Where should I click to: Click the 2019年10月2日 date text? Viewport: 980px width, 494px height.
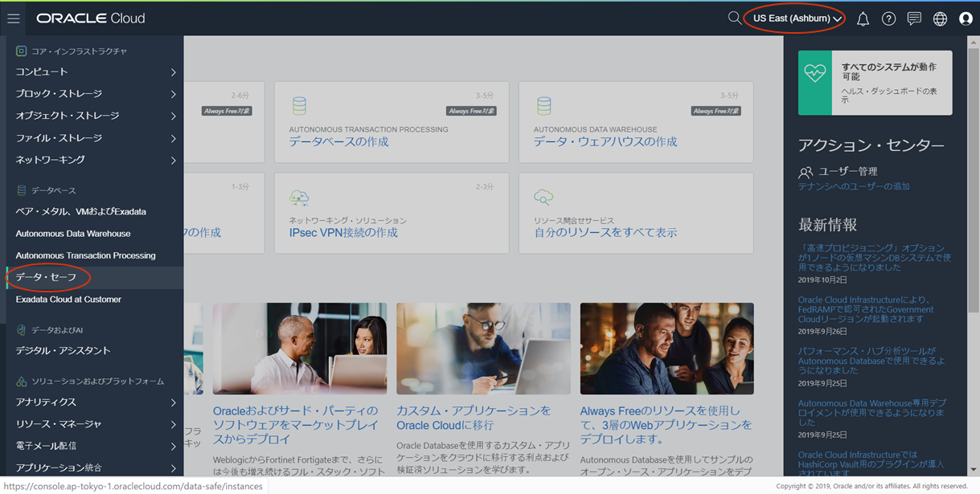822,280
